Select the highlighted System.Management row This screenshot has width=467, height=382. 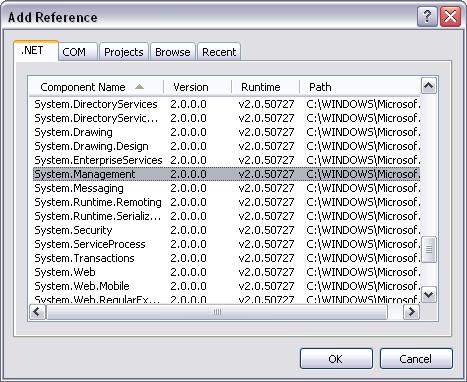point(227,174)
